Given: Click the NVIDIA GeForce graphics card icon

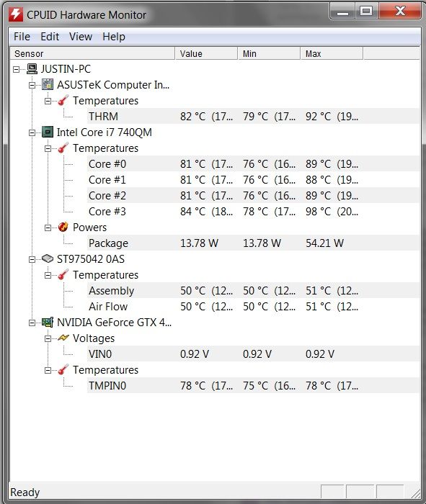Looking at the screenshot, I should pos(48,322).
